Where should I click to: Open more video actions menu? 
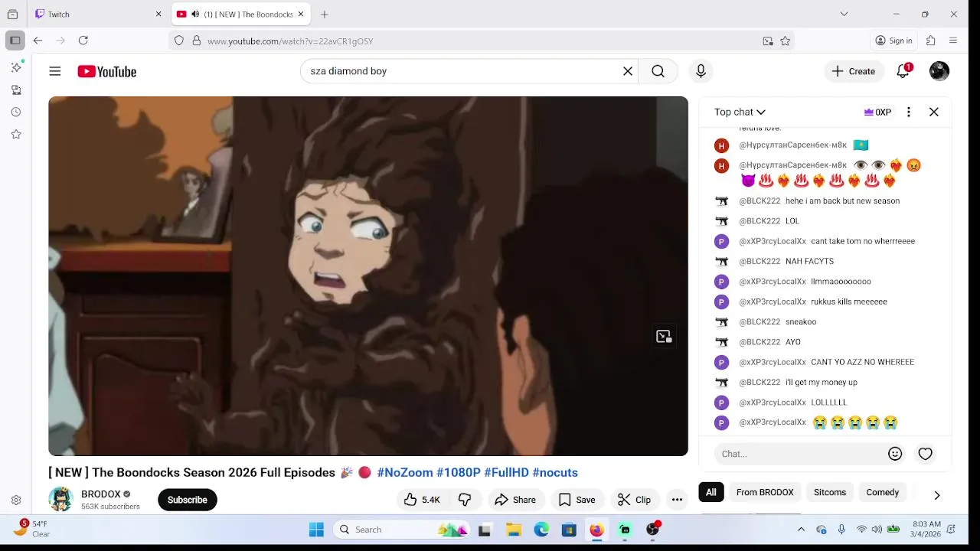click(x=677, y=500)
